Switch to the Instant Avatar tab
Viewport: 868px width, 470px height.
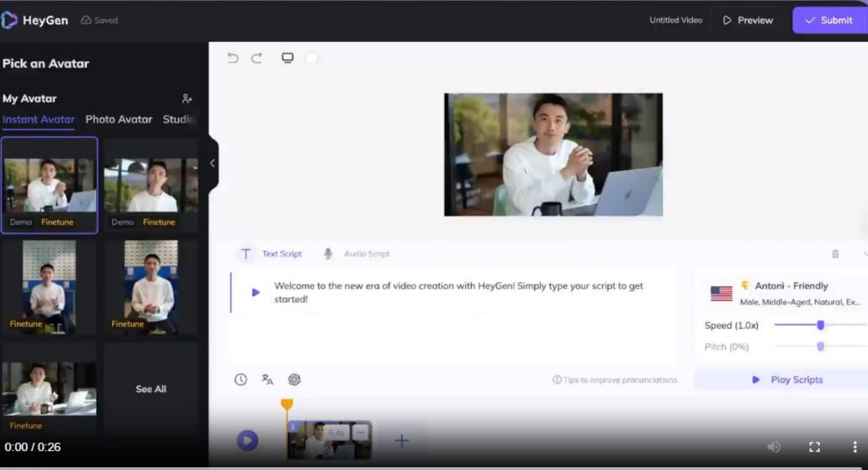(x=38, y=119)
